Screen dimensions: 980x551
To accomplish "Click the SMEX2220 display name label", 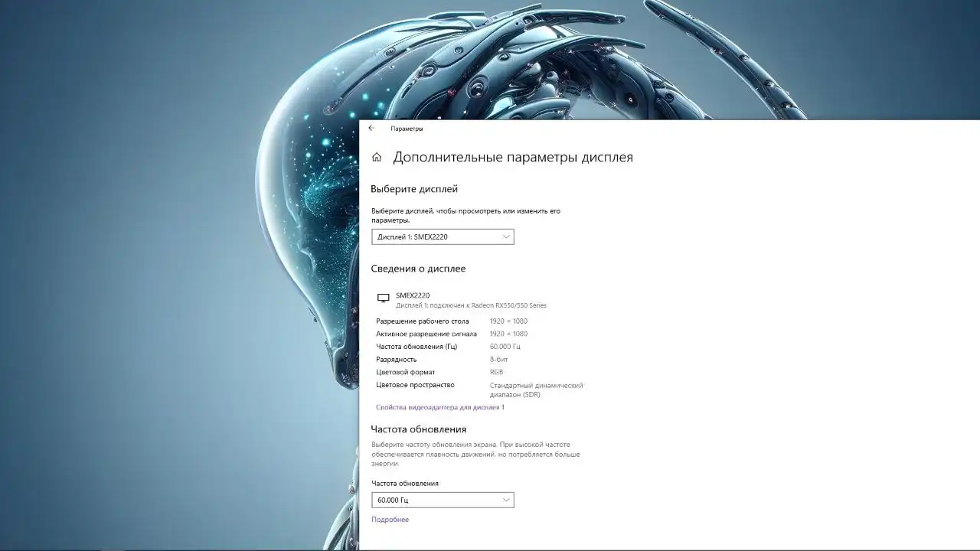I will (x=412, y=295).
